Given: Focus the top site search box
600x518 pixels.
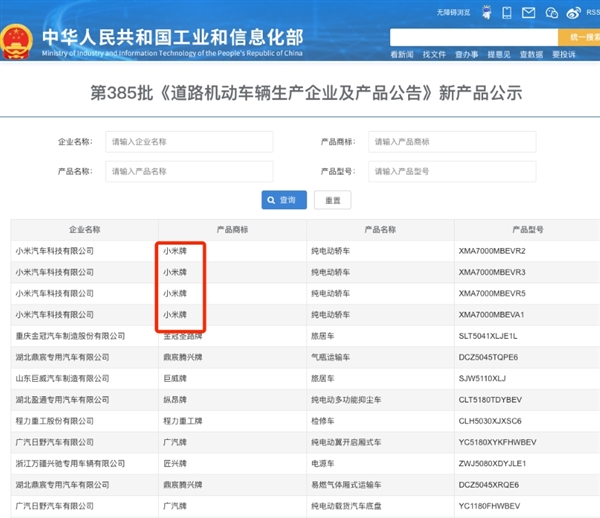Looking at the screenshot, I should tap(470, 37).
